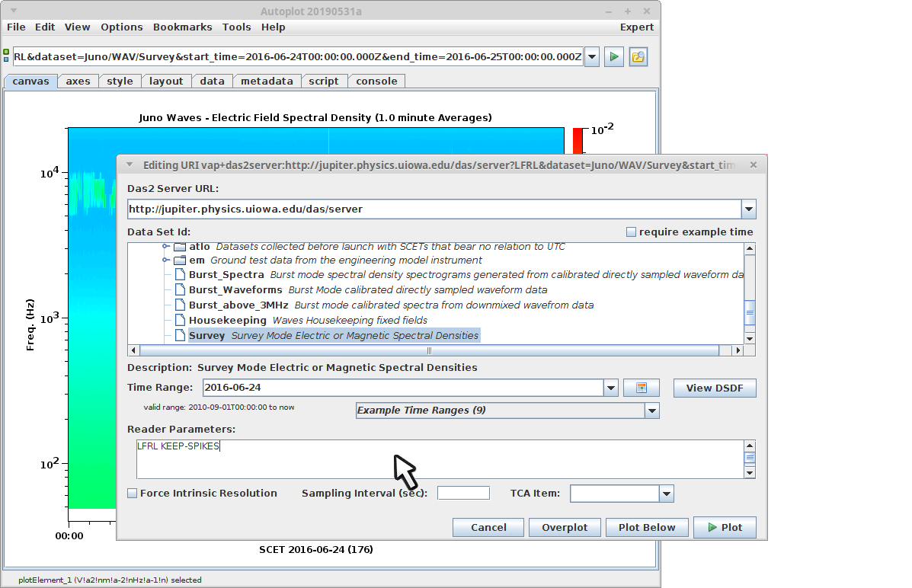Click the Overplot button
Image resolution: width=912 pixels, height=588 pixels.
pos(565,528)
